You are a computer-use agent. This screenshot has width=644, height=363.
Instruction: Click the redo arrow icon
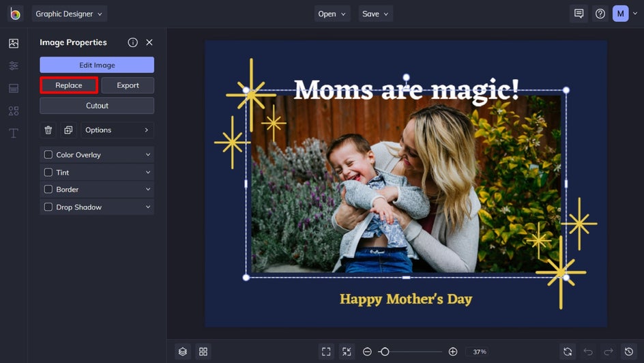pos(609,351)
